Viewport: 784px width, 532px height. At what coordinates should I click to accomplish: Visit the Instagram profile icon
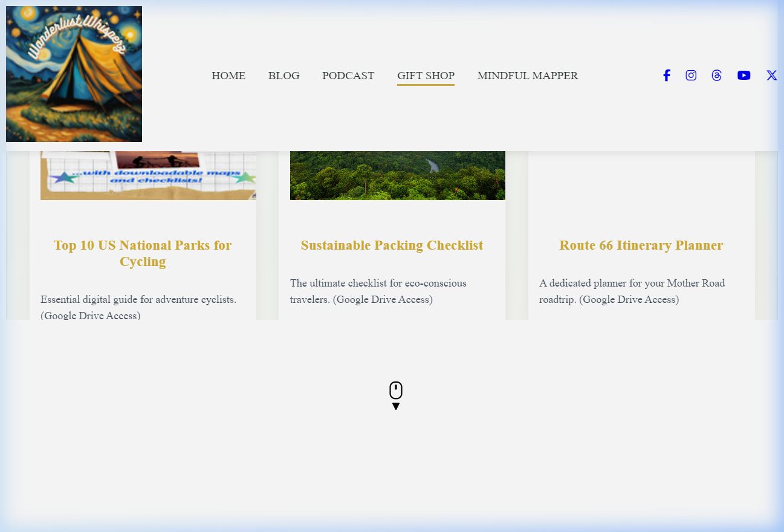[x=691, y=76]
